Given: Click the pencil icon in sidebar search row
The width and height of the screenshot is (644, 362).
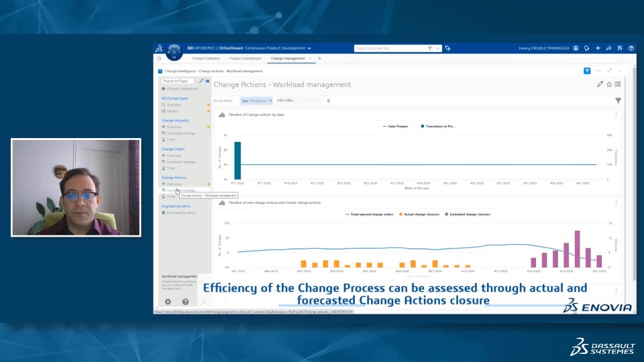Looking at the screenshot, I should click(x=201, y=81).
